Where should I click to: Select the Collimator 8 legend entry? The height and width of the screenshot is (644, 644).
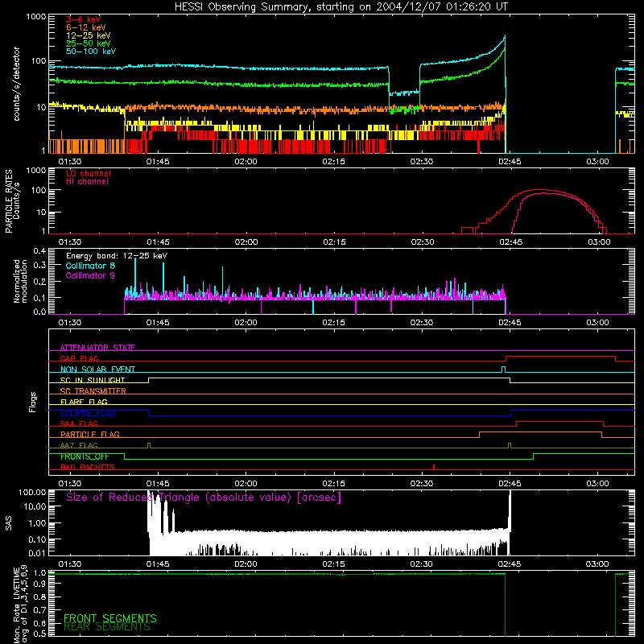tap(90, 266)
